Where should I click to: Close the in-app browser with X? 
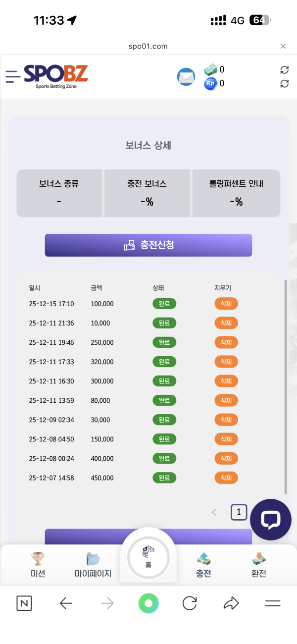tap(283, 46)
